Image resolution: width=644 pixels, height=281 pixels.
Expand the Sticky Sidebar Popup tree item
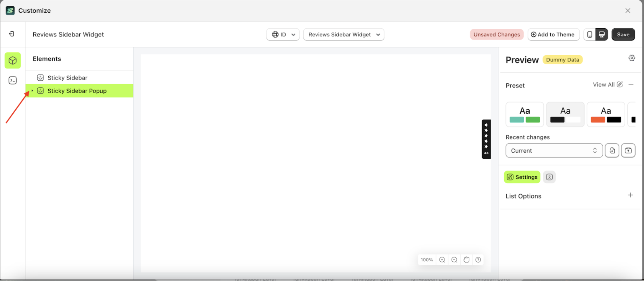click(32, 91)
